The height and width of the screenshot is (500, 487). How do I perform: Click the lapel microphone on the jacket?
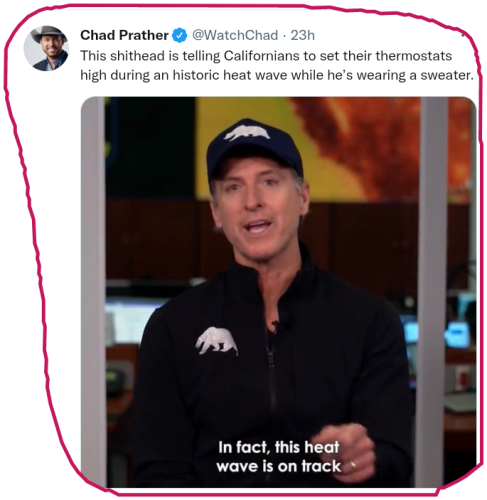(x=275, y=325)
